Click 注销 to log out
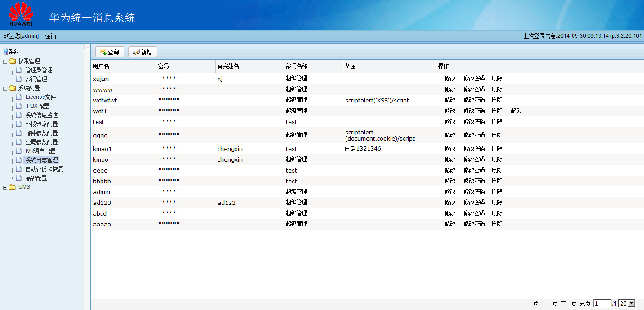This screenshot has height=310, width=644. [x=50, y=36]
